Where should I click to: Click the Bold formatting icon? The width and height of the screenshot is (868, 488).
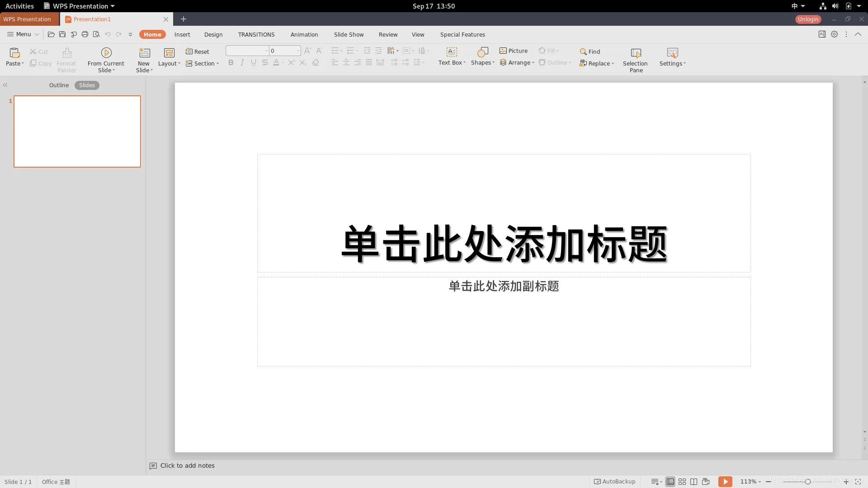point(231,62)
